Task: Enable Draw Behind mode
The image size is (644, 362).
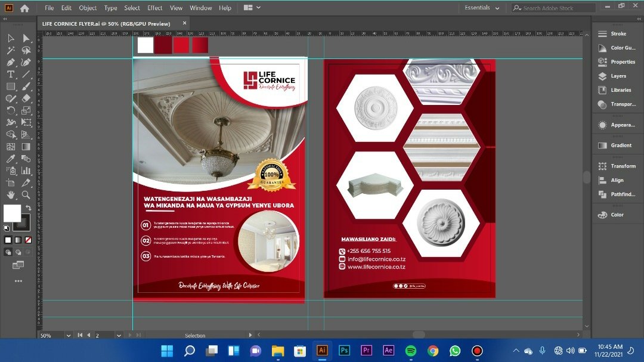Action: point(18,252)
